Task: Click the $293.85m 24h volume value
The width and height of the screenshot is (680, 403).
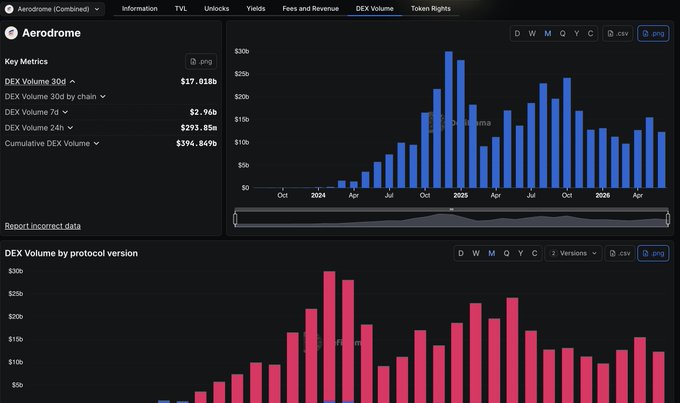Action: tap(199, 128)
